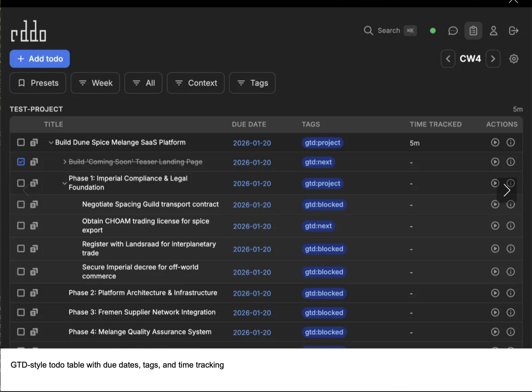Open the Context filter

(196, 83)
